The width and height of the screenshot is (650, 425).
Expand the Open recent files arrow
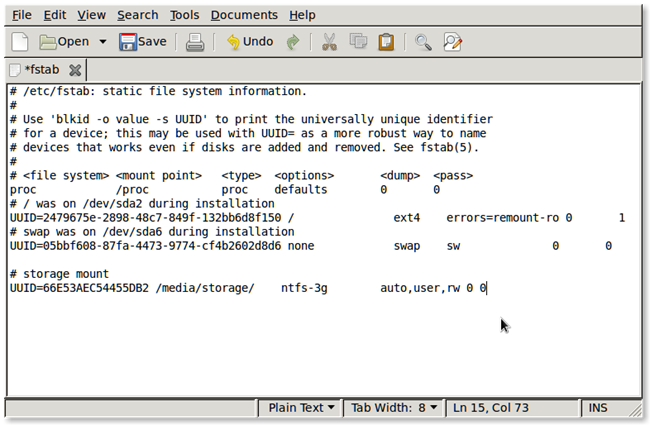[x=103, y=41]
